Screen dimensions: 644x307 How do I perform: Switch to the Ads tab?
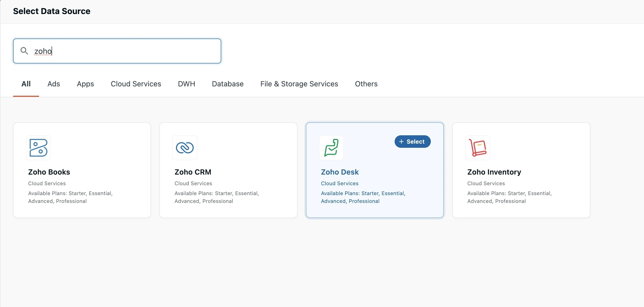pyautogui.click(x=54, y=84)
